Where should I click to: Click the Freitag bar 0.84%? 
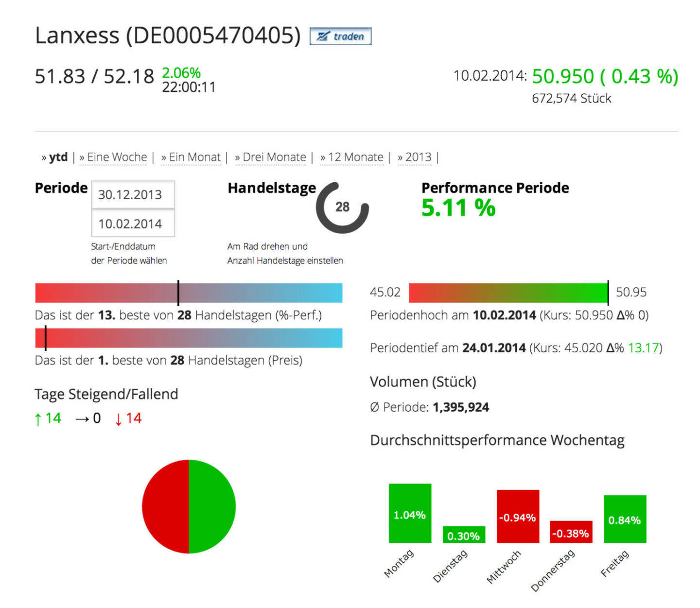[x=625, y=519]
